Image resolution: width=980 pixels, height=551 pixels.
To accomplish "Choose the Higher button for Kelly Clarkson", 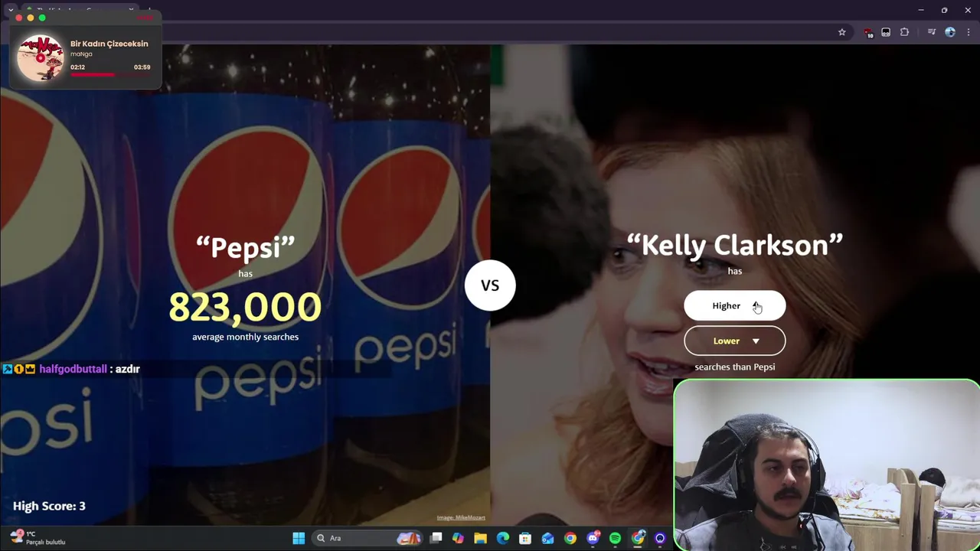I will (734, 305).
